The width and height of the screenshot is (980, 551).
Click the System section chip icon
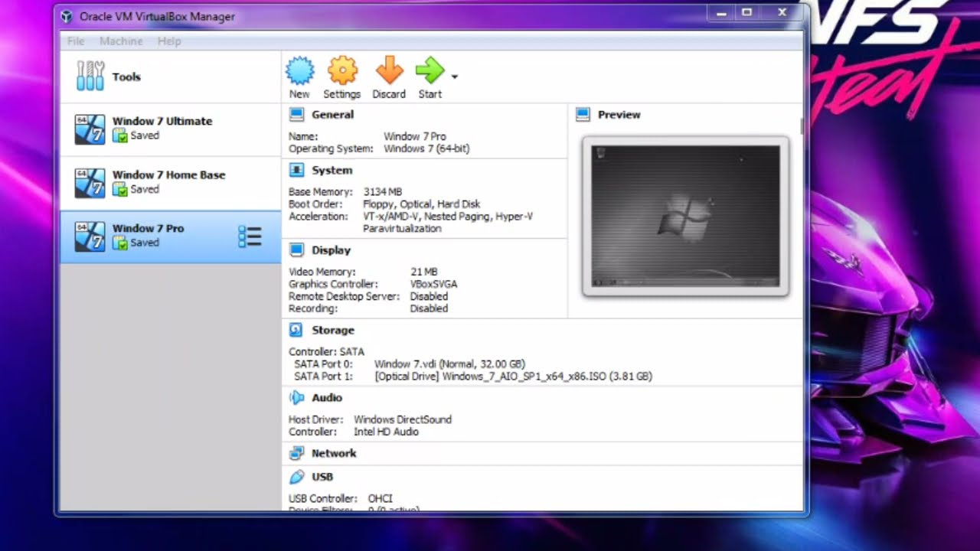[296, 171]
